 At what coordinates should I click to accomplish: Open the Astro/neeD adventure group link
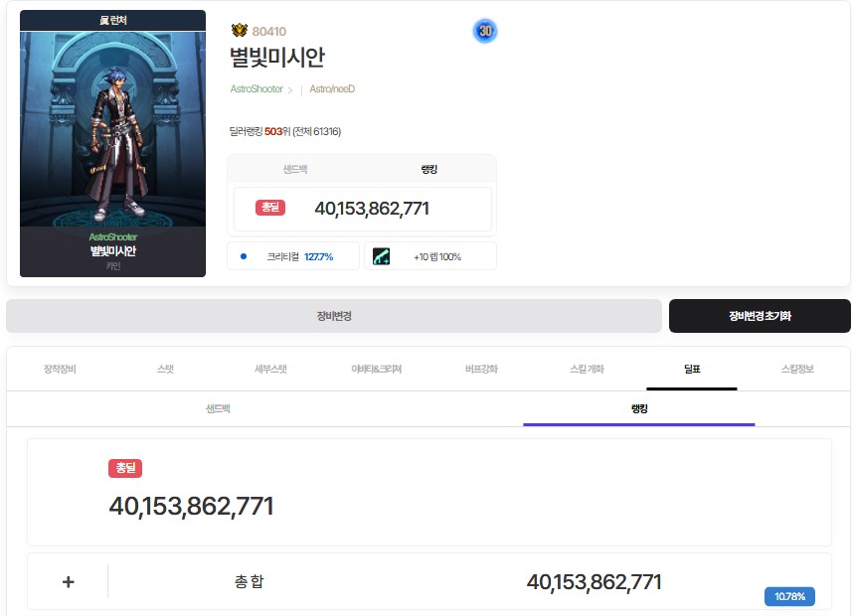pos(332,89)
